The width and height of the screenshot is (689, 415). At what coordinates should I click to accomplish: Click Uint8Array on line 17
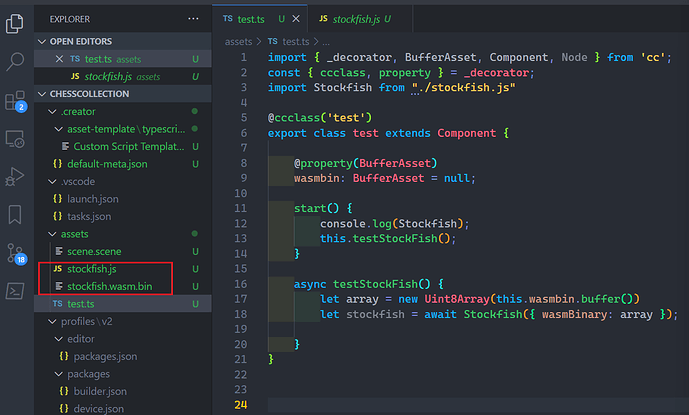click(x=457, y=299)
